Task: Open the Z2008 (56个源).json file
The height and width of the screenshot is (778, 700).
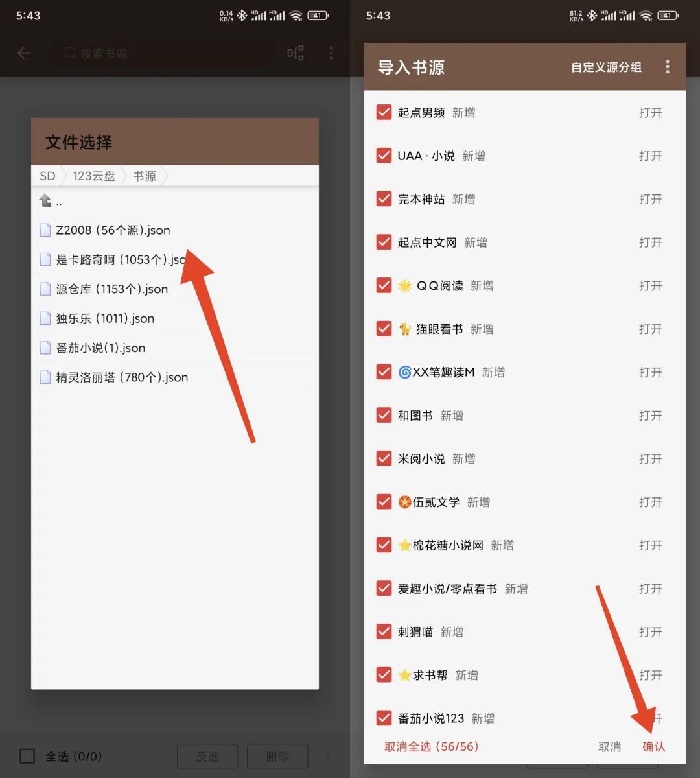Action: tap(175, 230)
